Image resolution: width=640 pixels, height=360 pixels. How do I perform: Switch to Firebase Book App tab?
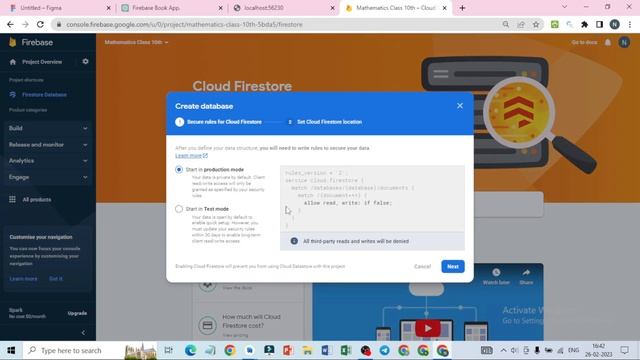(171, 8)
